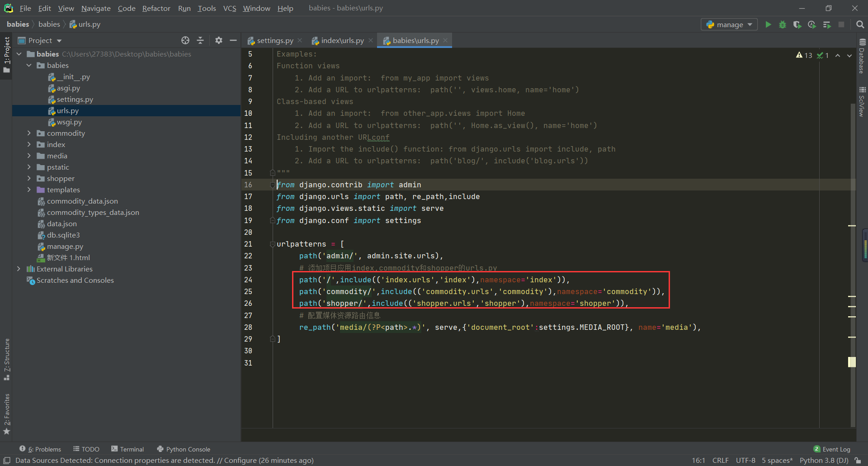868x466 pixels.
Task: Close the index\urls.py editor tab
Action: (371, 40)
